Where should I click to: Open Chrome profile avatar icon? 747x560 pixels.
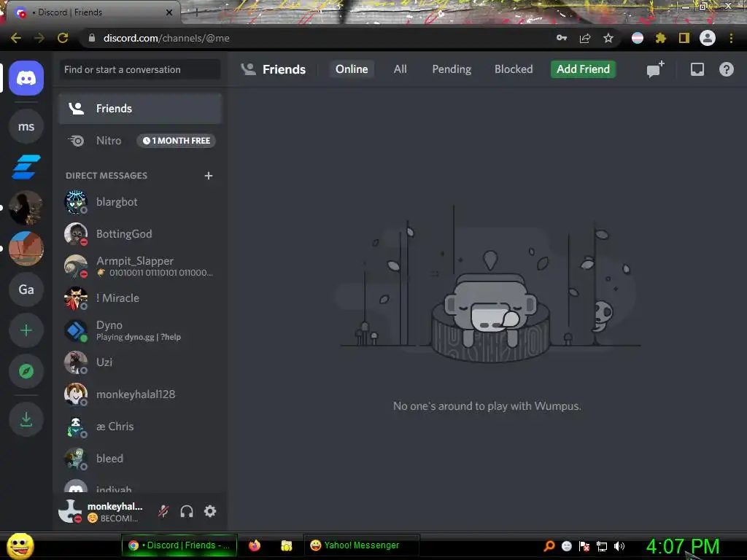[708, 38]
